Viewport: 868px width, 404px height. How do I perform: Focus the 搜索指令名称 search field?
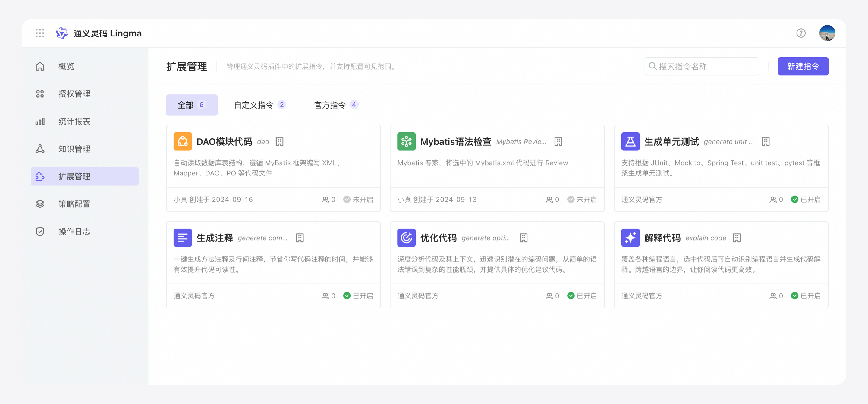click(702, 66)
